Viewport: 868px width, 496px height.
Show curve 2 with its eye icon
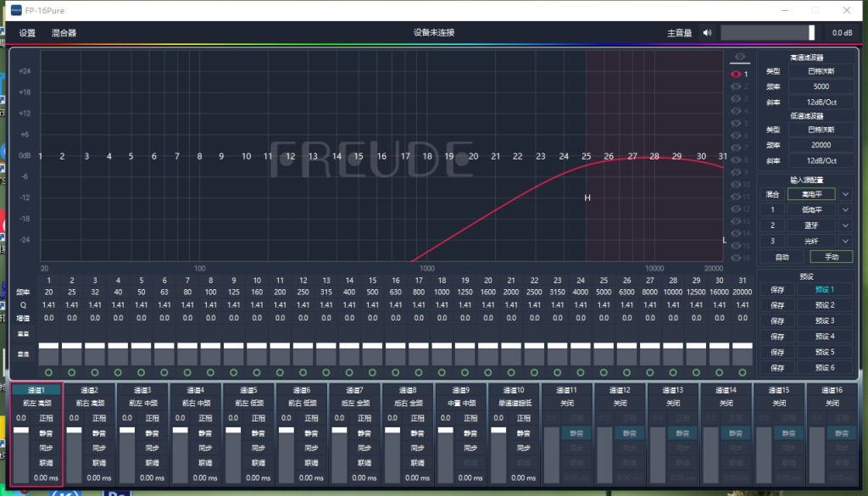pos(736,86)
